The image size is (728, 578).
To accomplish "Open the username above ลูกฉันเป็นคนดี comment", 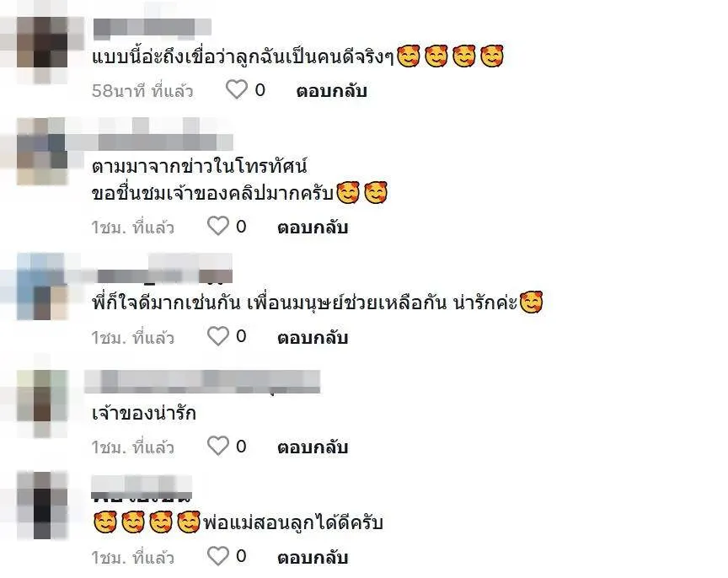I will [x=153, y=29].
